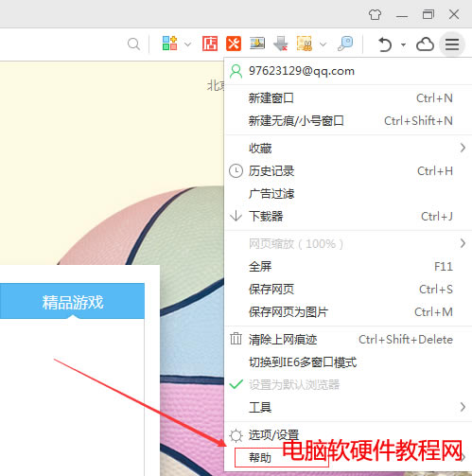Click the Ctrl+Shift+N shortcut text
This screenshot has width=472, height=476.
pyautogui.click(x=418, y=121)
